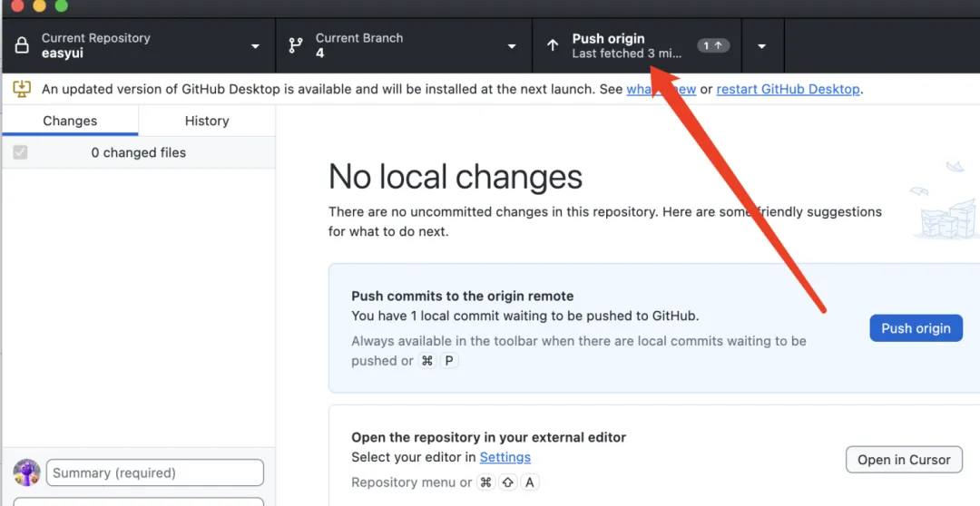Open the restart GitHub Desktop link
Viewport: 980px width, 506px height.
pyautogui.click(x=789, y=89)
